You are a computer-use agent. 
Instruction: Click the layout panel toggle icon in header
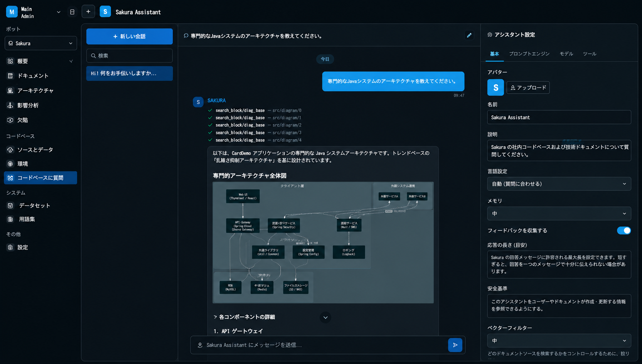[72, 12]
